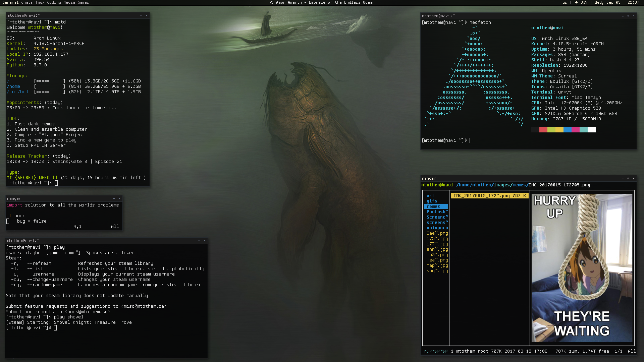
Task: Click the /mnt/hdd storage usage bar
Action: (50, 92)
